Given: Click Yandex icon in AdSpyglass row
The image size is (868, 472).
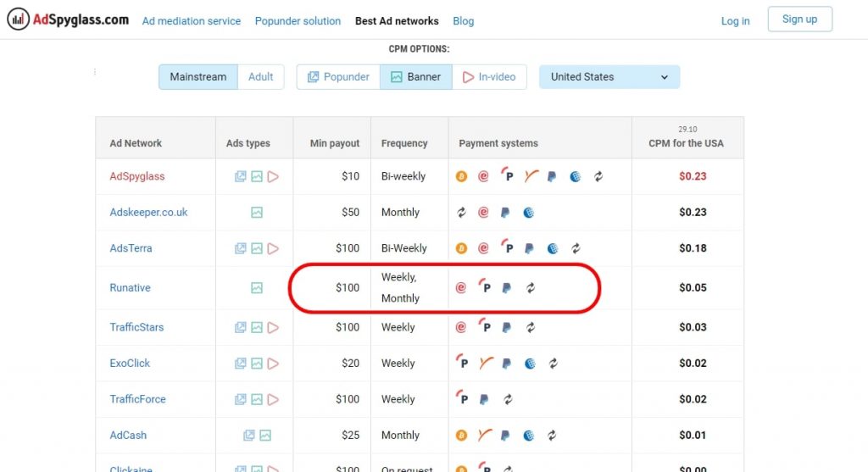Looking at the screenshot, I should [x=531, y=176].
